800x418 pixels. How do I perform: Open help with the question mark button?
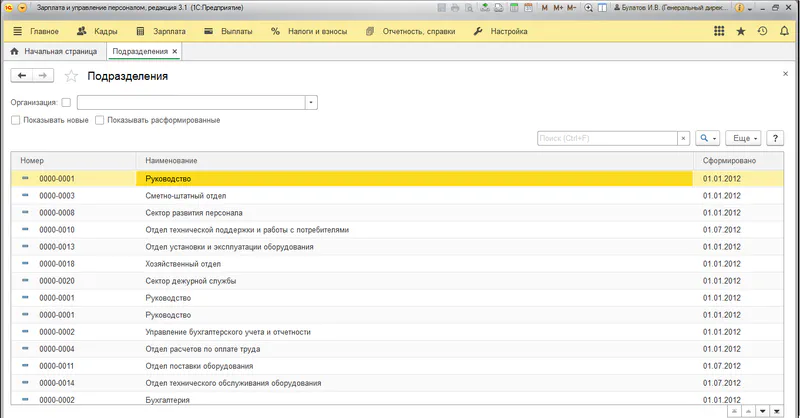[x=775, y=138]
